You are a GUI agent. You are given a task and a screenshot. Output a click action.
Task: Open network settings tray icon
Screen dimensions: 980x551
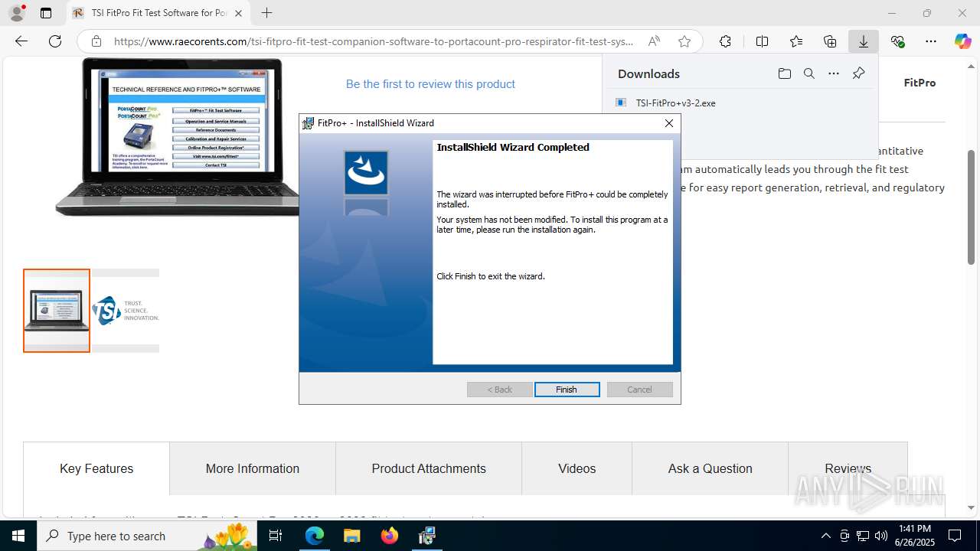pyautogui.click(x=863, y=536)
